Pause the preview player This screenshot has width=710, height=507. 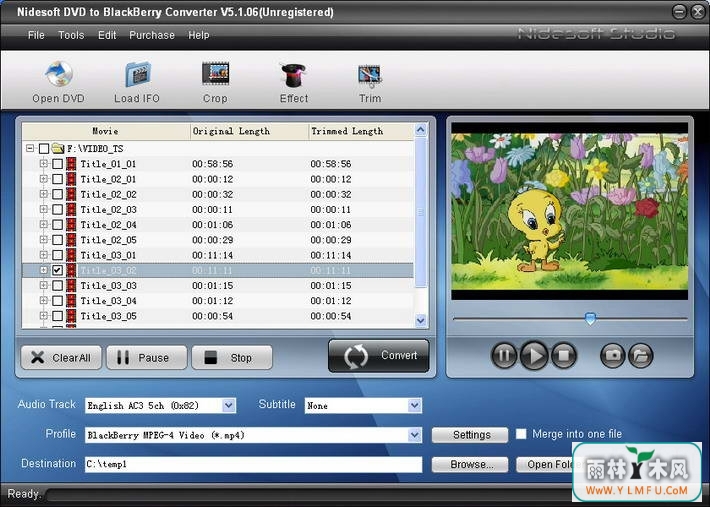tap(504, 355)
